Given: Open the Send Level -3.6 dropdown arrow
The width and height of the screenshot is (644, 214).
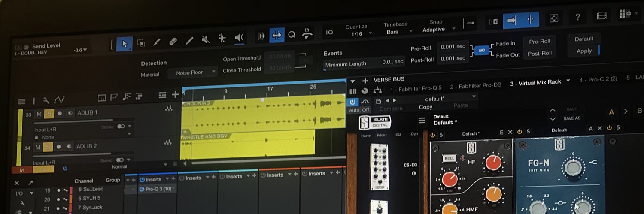Looking at the screenshot, I should (x=85, y=50).
